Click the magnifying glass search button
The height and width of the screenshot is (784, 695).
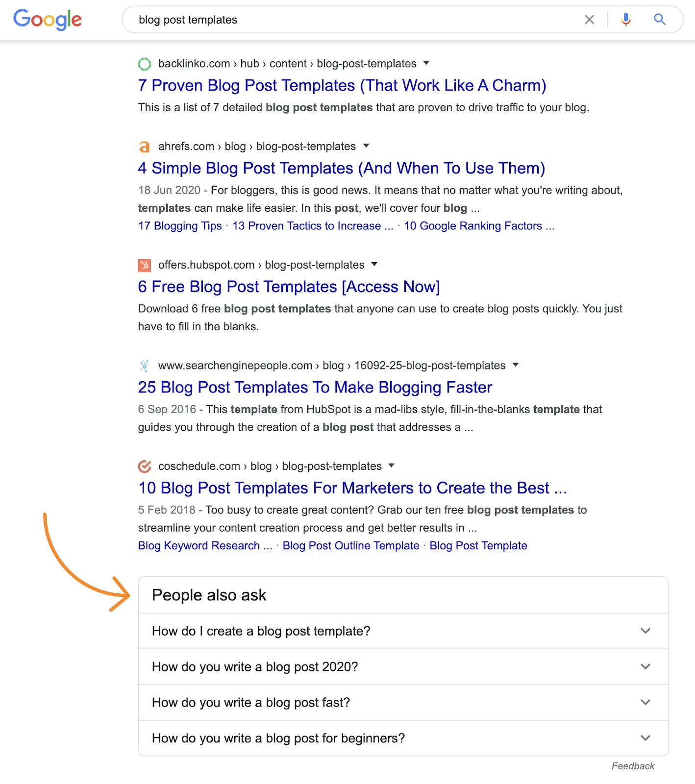point(660,20)
